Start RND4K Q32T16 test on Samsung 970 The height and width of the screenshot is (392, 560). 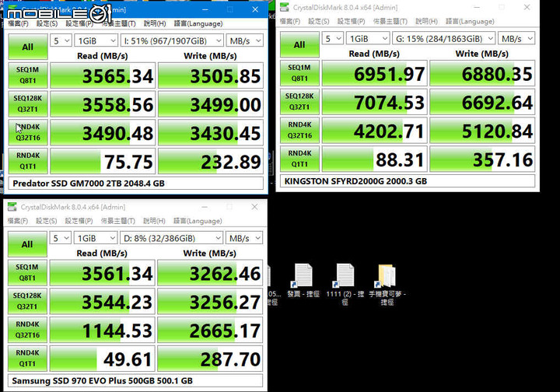(x=27, y=330)
